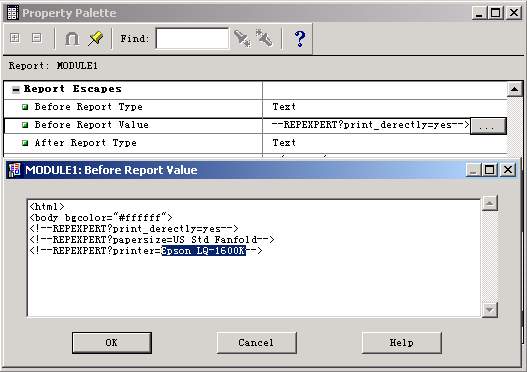527x372 pixels.
Task: Confirm changes with the OK button
Action: point(112,343)
